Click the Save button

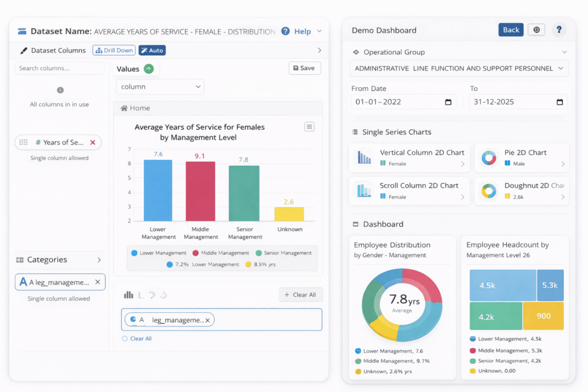tap(304, 68)
